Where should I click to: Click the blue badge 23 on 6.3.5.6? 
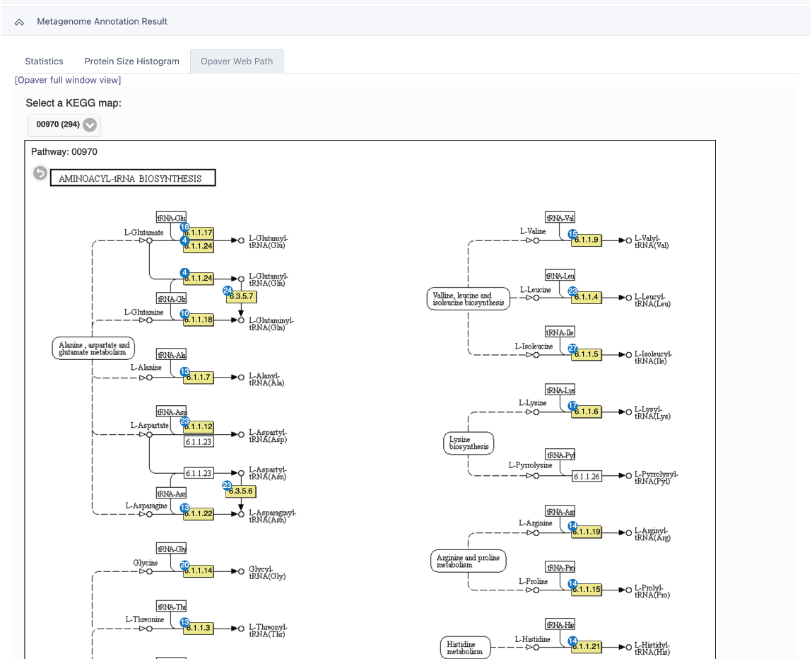[x=227, y=486]
